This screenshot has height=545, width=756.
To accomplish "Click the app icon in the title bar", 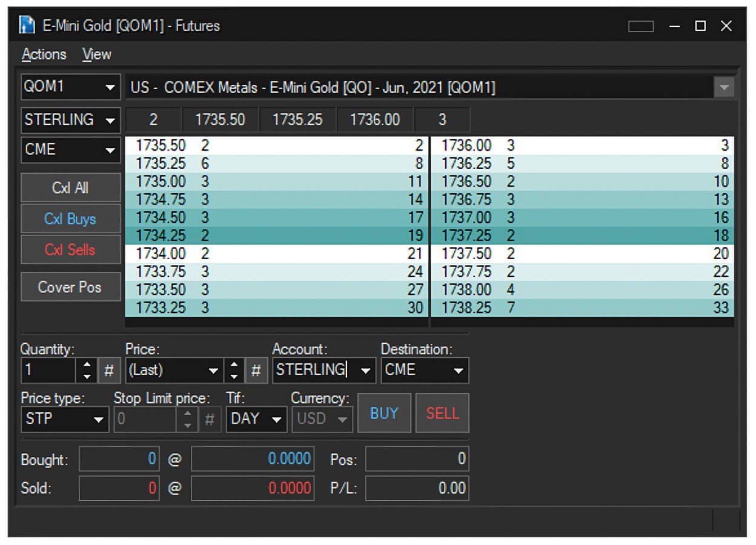I will 27,25.
